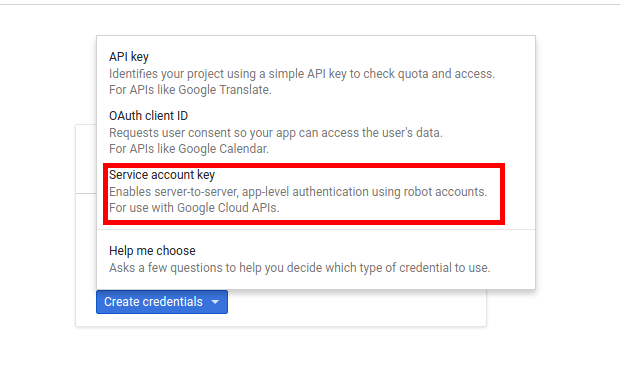Click the white card beside the Create credentials button

pos(356,308)
